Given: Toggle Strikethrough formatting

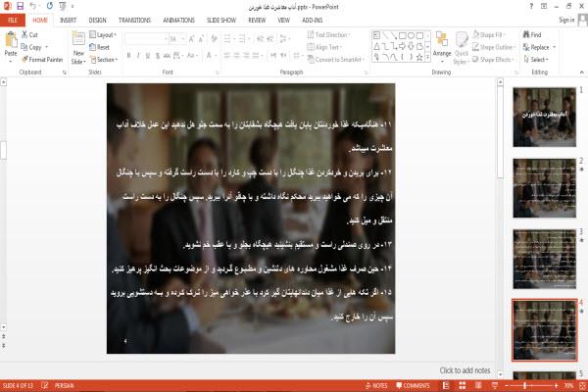Looking at the screenshot, I should coord(167,56).
